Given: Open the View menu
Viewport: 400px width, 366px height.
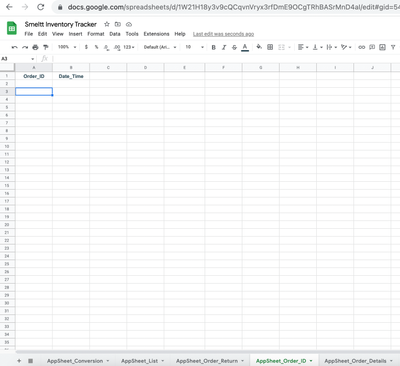Looking at the screenshot, I should [58, 34].
